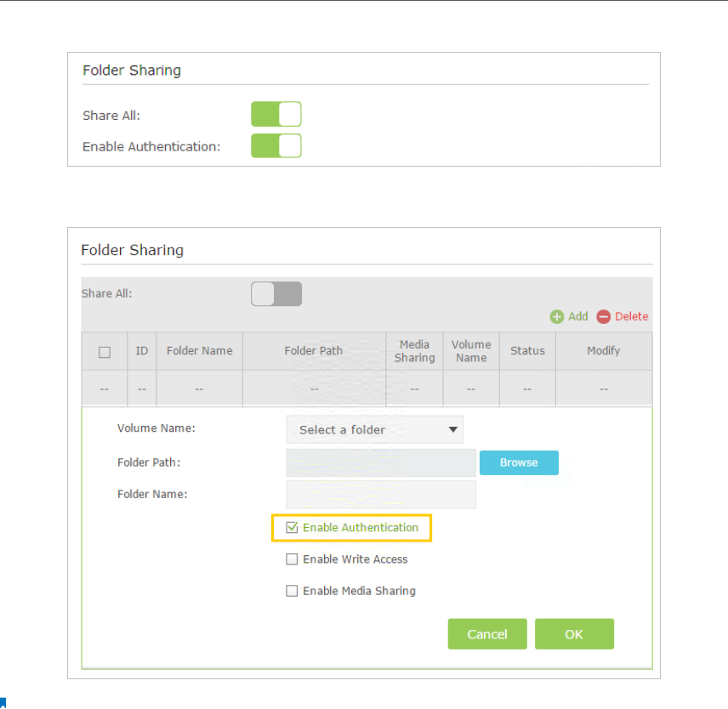Click the Volume Name dropdown arrow

[454, 430]
